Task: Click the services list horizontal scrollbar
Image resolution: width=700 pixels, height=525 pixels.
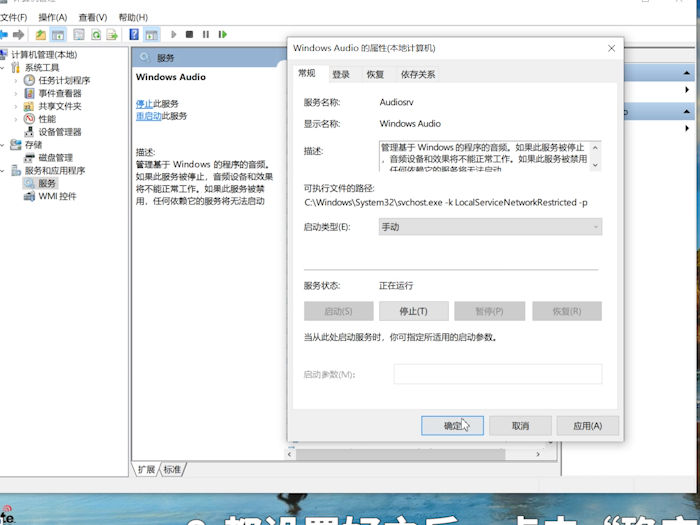Action: click(400, 454)
